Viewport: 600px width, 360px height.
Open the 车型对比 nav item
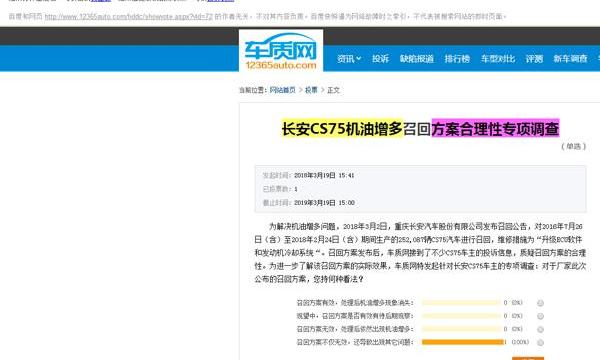[498, 59]
